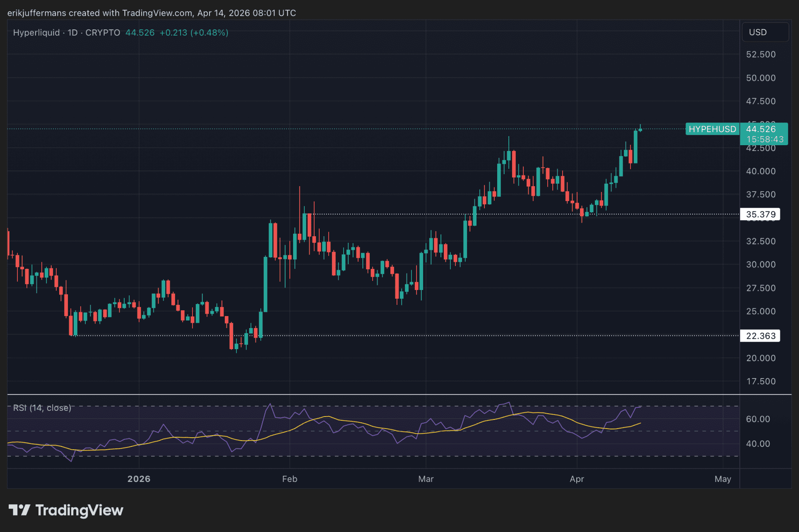
Task: Click the +0.213 (+0.48%) price change text
Action: point(194,33)
